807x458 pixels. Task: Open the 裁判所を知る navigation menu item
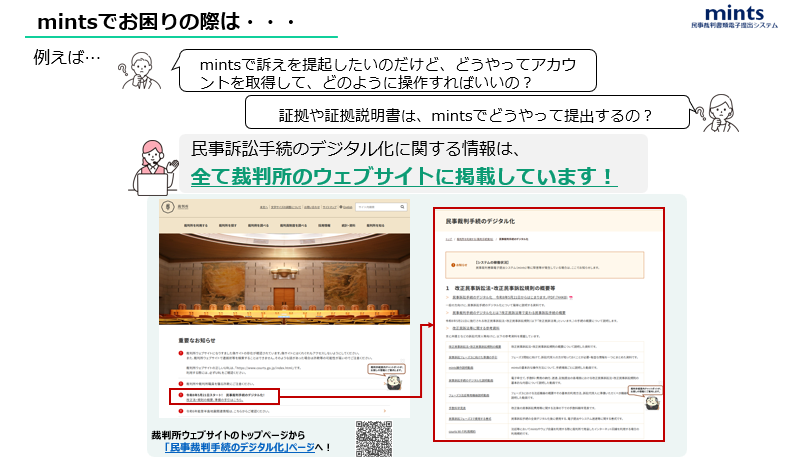click(x=376, y=225)
